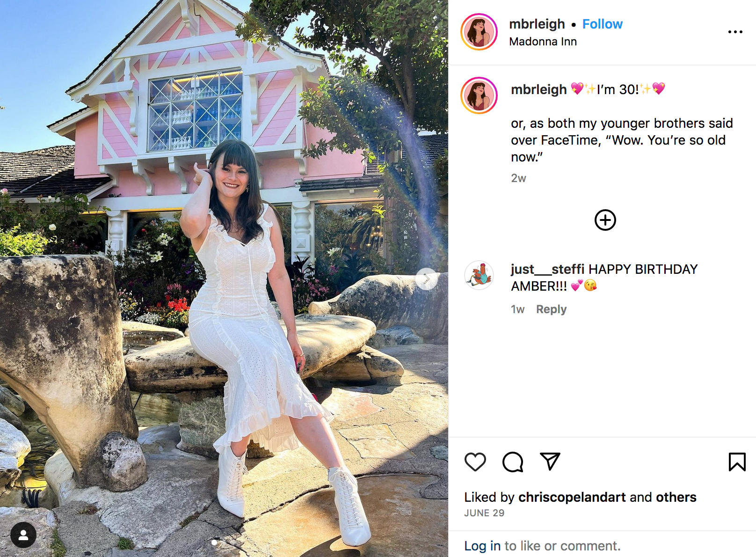Visit the just__steffi username link
This screenshot has height=557, width=756.
pos(547,269)
